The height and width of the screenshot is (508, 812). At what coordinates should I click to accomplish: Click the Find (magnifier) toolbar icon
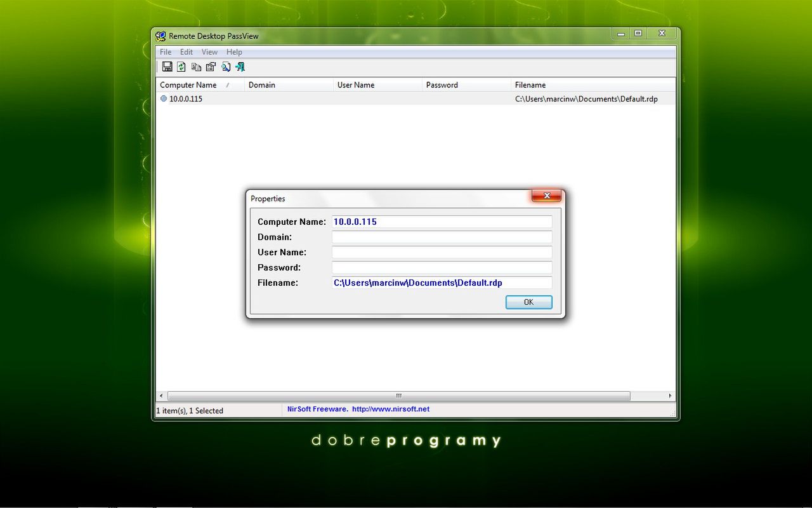225,67
